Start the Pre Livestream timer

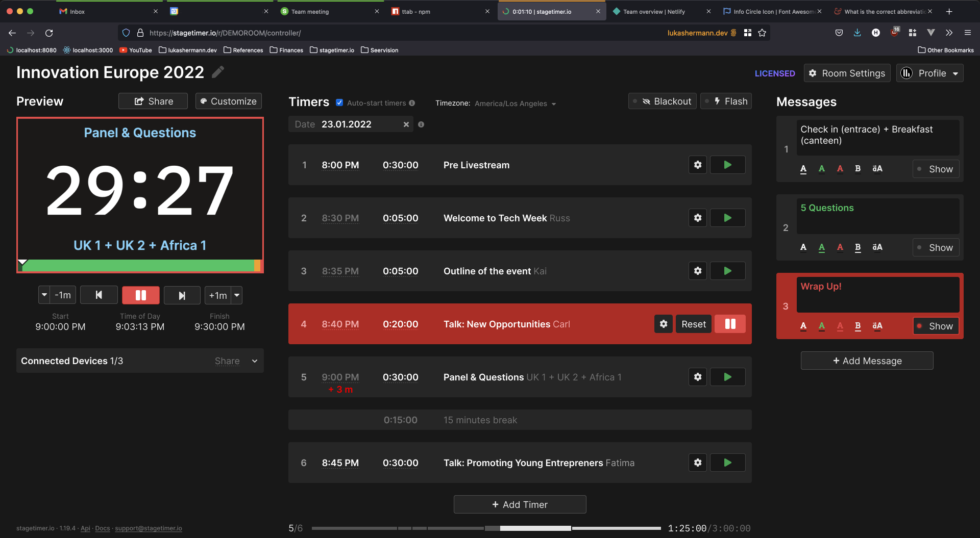[727, 165]
